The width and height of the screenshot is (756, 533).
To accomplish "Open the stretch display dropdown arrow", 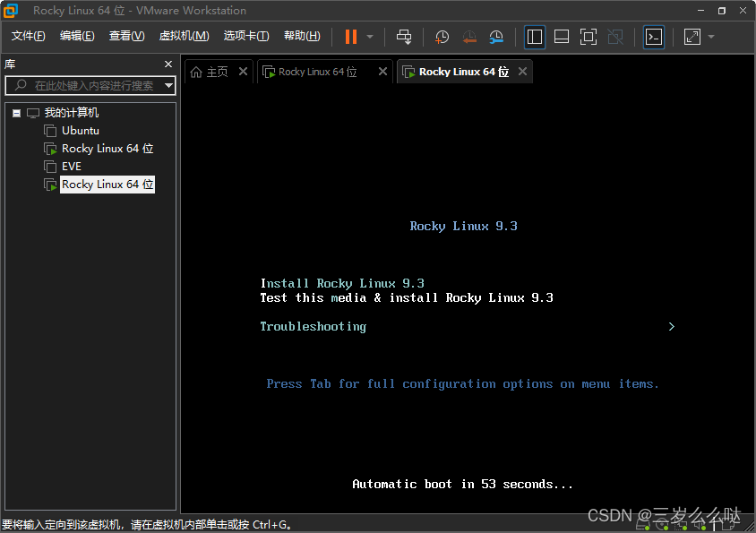I will (x=711, y=37).
